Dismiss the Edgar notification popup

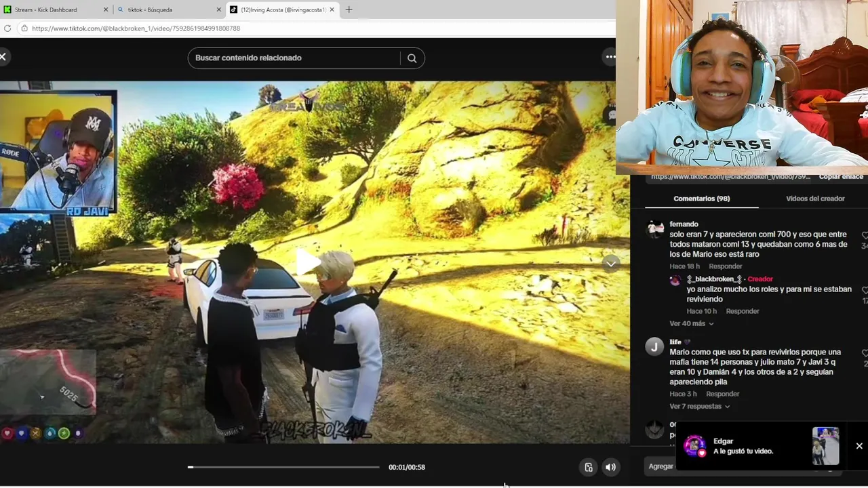point(859,446)
